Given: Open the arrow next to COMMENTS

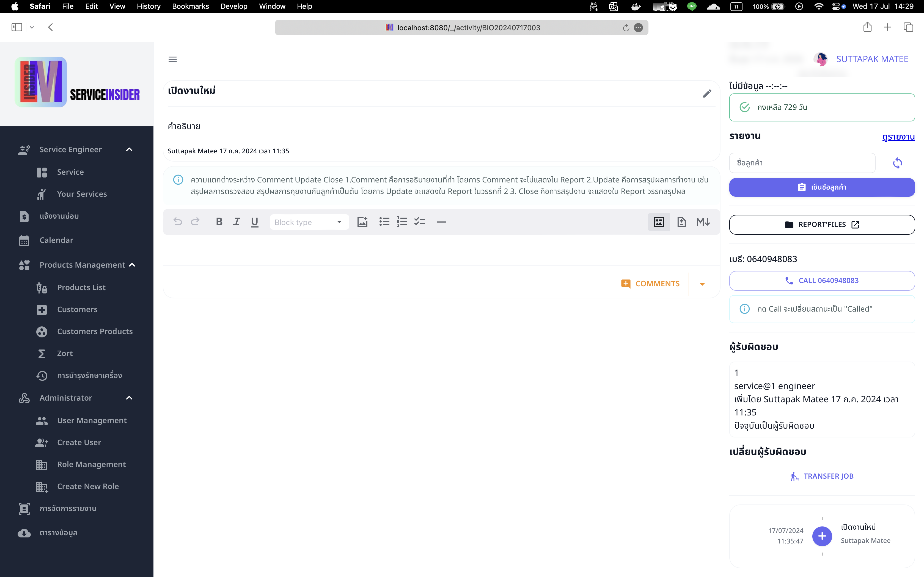Looking at the screenshot, I should pyautogui.click(x=702, y=284).
